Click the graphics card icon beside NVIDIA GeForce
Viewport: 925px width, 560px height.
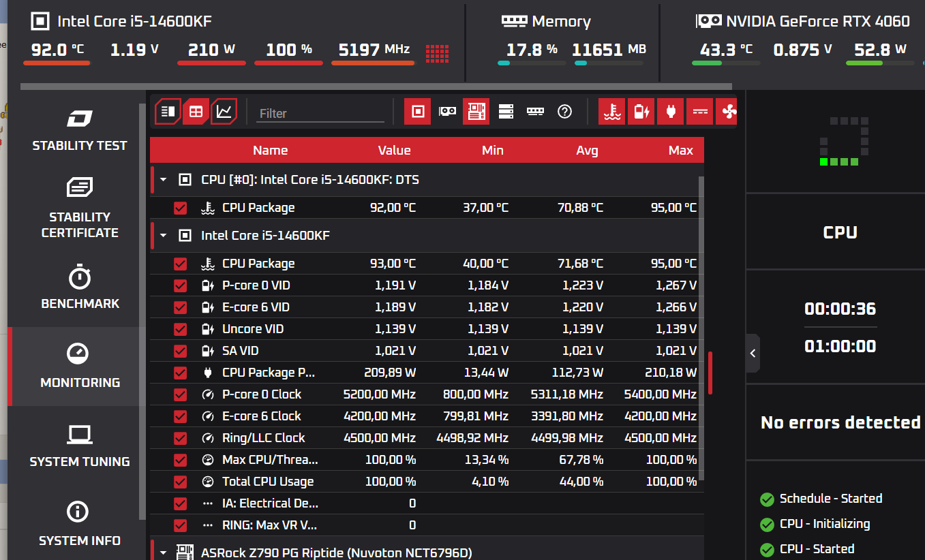click(x=708, y=21)
